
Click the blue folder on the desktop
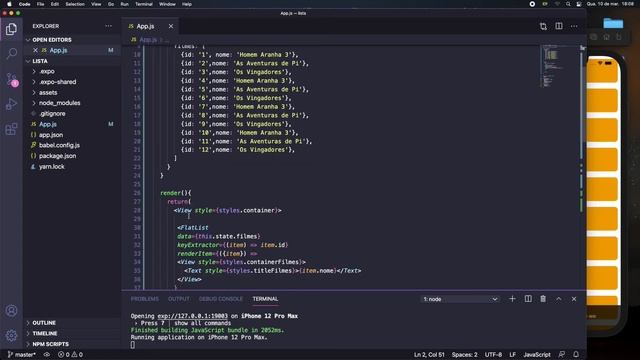[x=613, y=23]
